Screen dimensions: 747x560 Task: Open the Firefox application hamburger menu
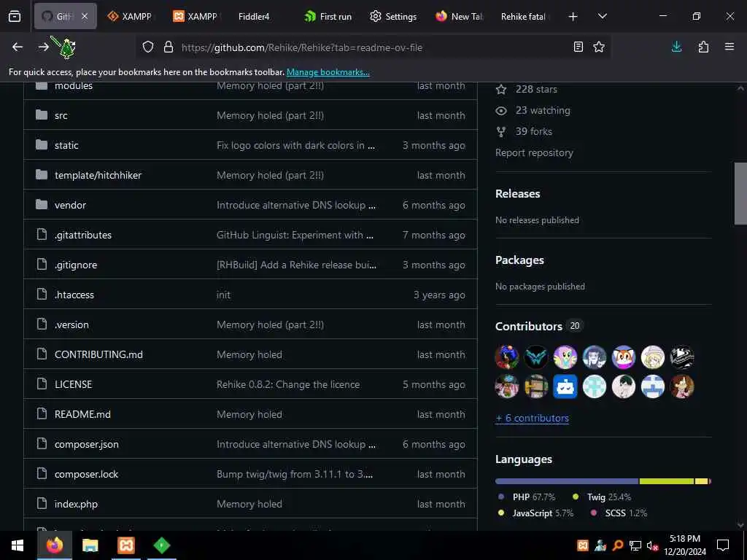[729, 47]
